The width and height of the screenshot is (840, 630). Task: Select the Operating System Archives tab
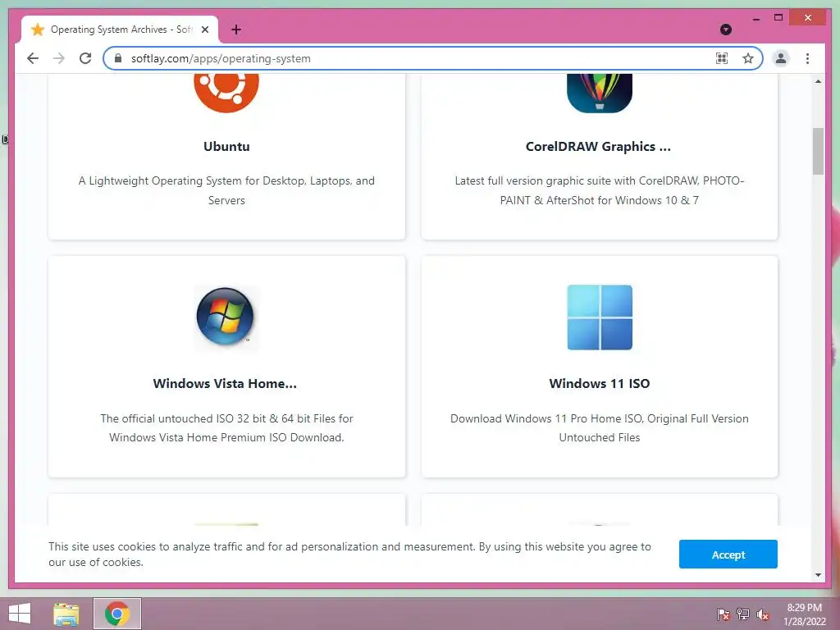tap(120, 30)
